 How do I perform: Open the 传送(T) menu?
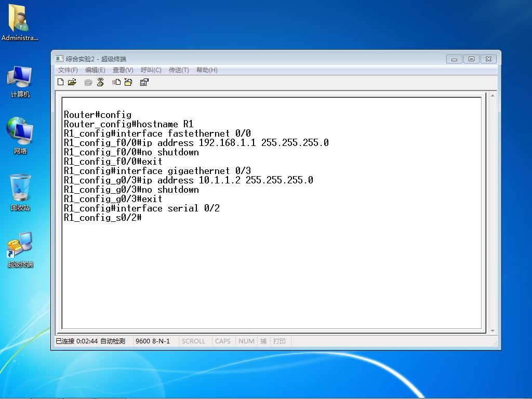[179, 70]
